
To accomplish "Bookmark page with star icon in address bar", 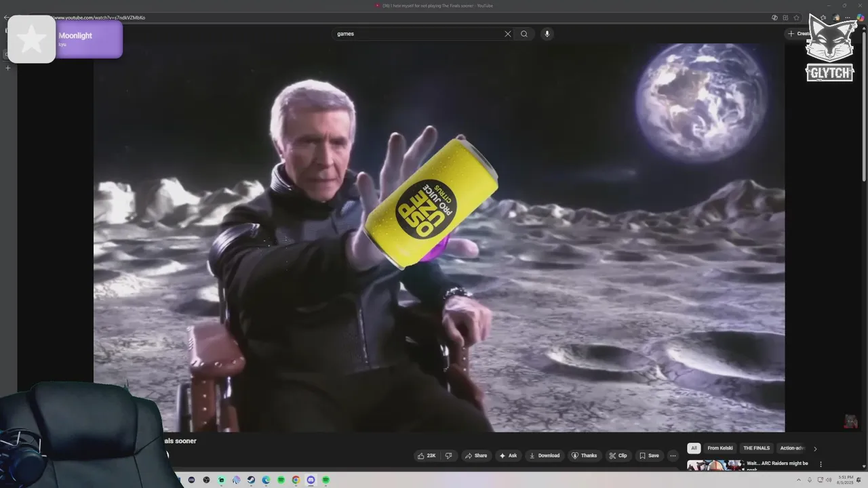I will (796, 18).
